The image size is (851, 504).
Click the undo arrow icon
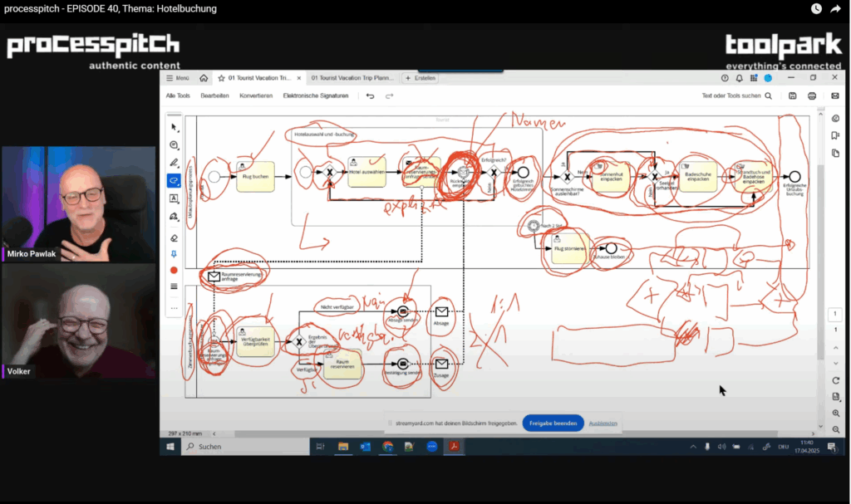click(x=371, y=95)
